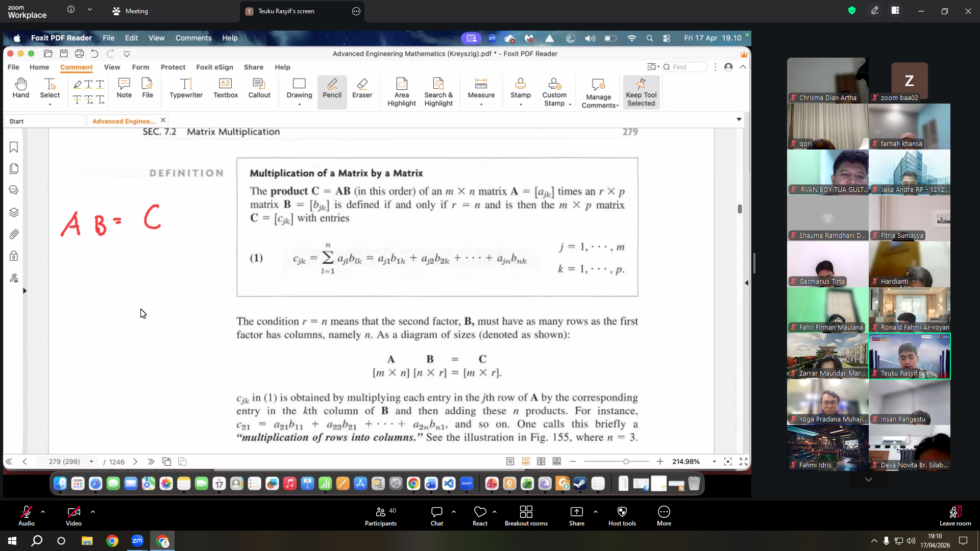Show more participants down arrow
Viewport: 980px width, 551px height.
point(869,480)
